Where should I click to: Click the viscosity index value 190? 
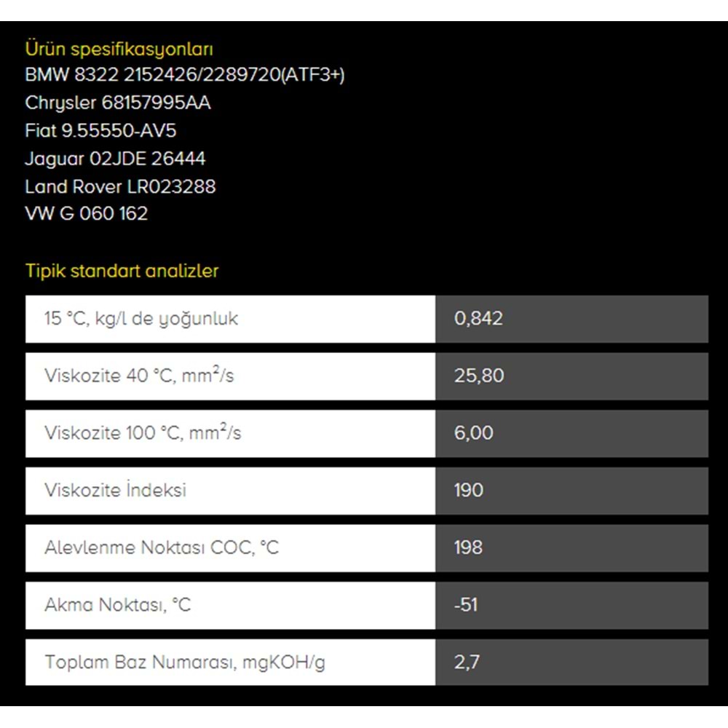point(468,490)
